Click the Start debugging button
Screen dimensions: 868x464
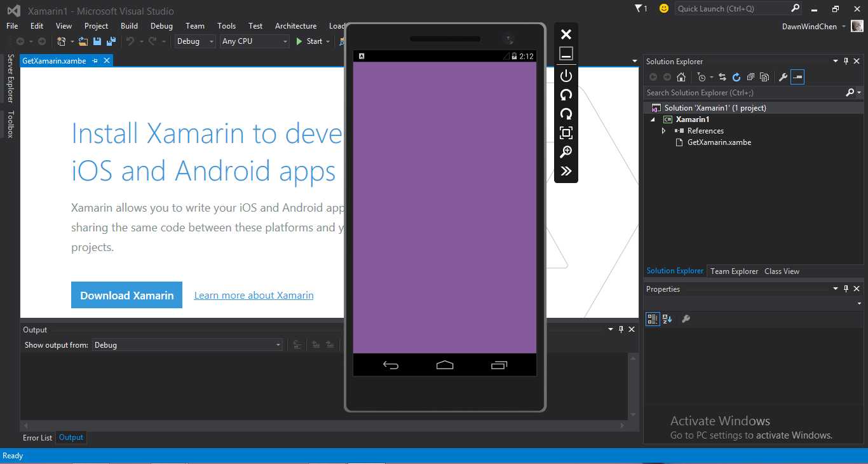tap(309, 41)
